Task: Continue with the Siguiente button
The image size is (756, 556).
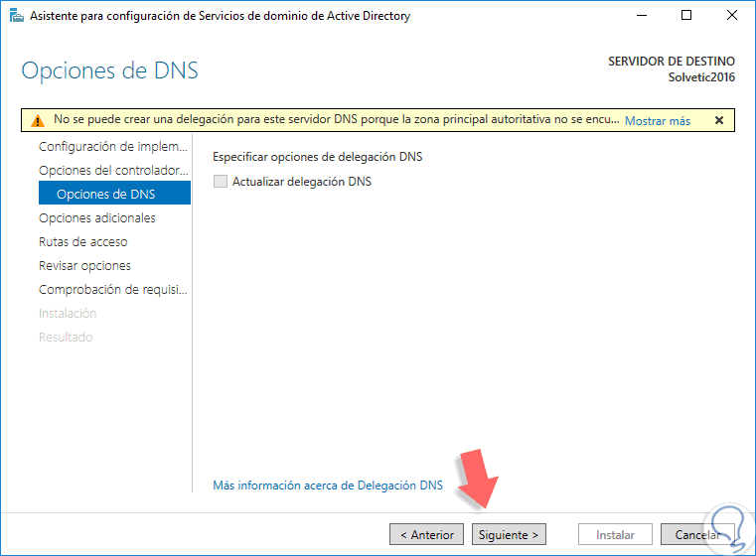Action: coord(509,534)
